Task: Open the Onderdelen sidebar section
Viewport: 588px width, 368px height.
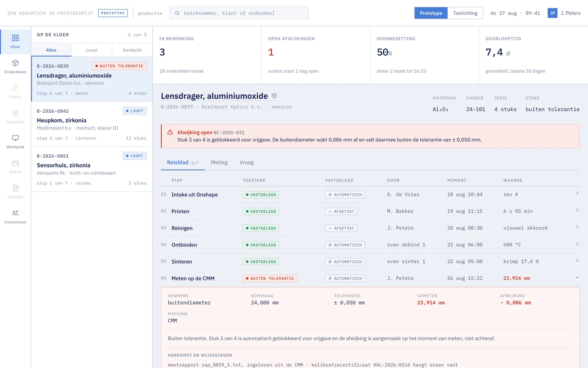Action: tap(15, 67)
